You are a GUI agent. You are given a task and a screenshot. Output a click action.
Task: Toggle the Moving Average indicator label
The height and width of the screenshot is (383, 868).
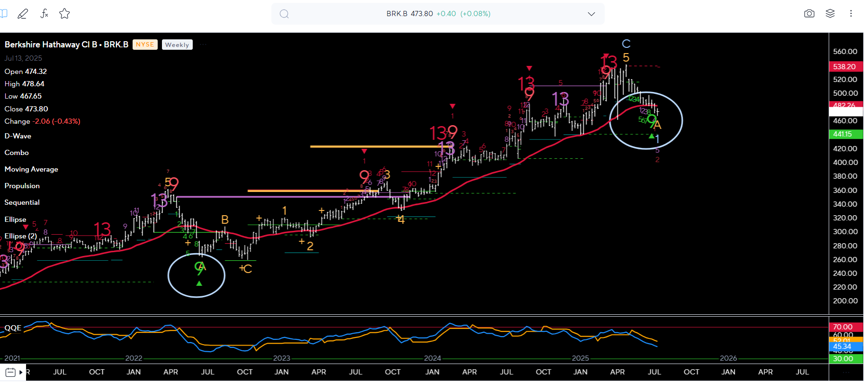31,169
